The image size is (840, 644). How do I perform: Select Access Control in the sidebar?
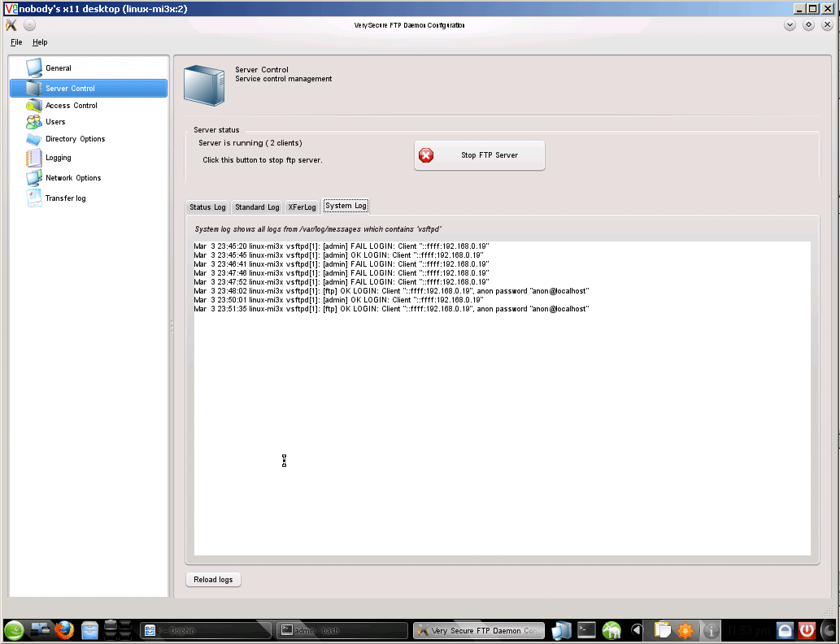(x=72, y=106)
